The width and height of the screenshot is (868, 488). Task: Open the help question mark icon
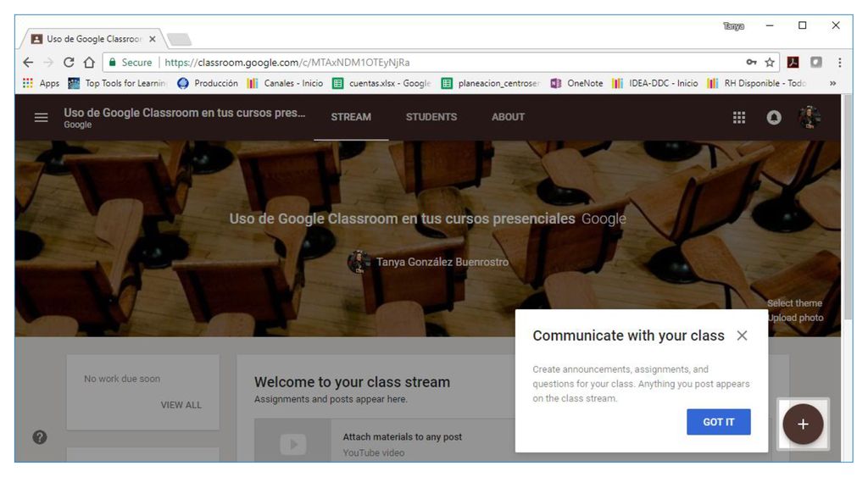pos(40,437)
